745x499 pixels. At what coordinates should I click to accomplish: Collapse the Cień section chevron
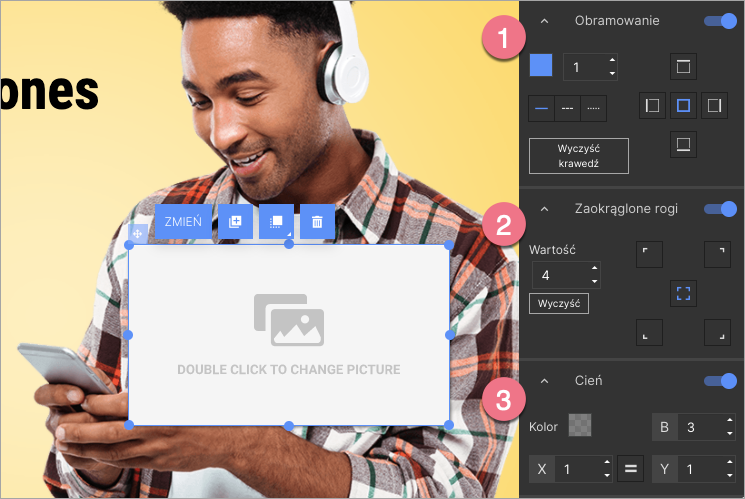coord(544,380)
